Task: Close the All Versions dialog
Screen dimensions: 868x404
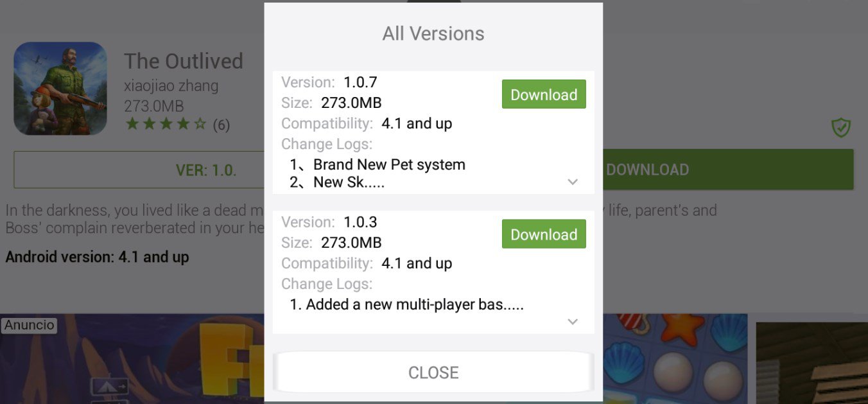Action: pyautogui.click(x=433, y=373)
